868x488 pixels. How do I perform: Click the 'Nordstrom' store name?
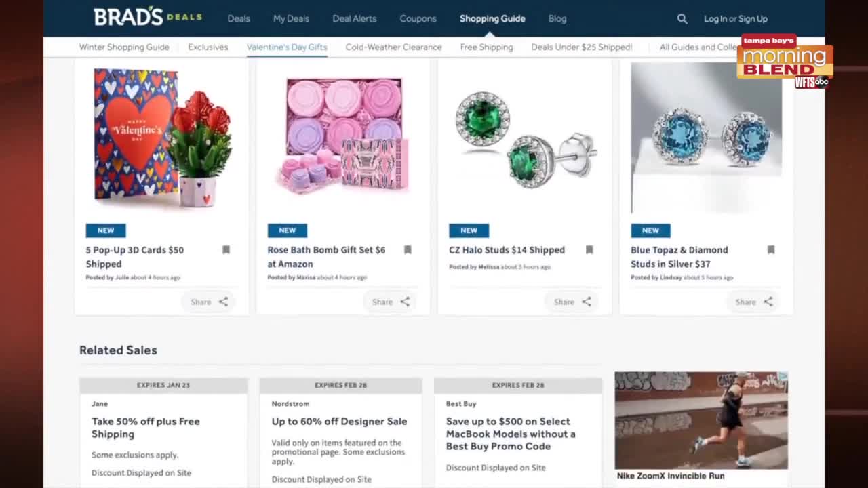290,404
